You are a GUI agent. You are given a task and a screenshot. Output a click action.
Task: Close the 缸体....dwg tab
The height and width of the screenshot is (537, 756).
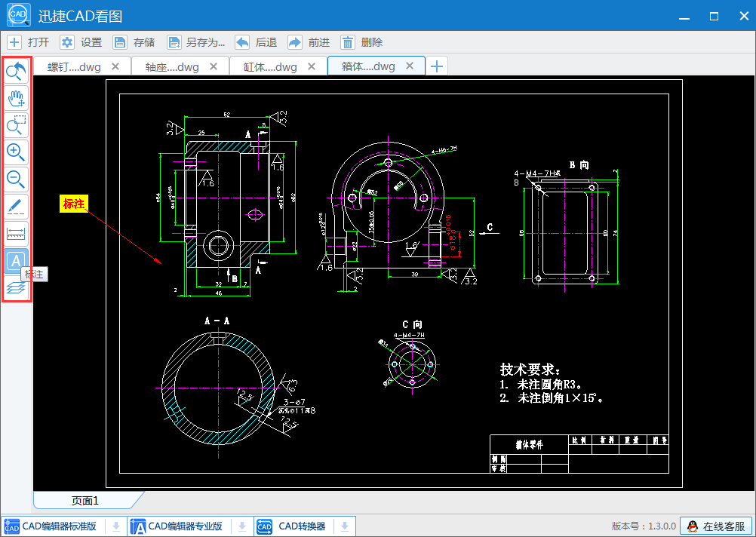pos(312,66)
